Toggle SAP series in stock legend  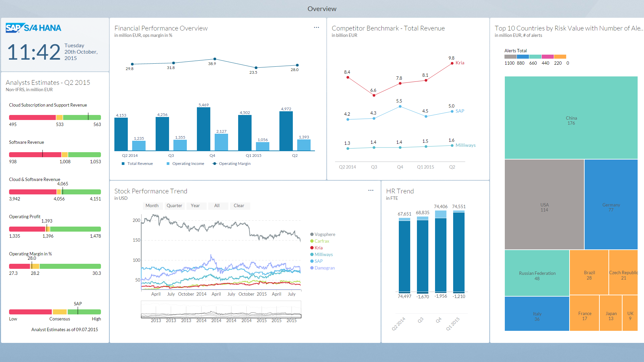point(316,261)
